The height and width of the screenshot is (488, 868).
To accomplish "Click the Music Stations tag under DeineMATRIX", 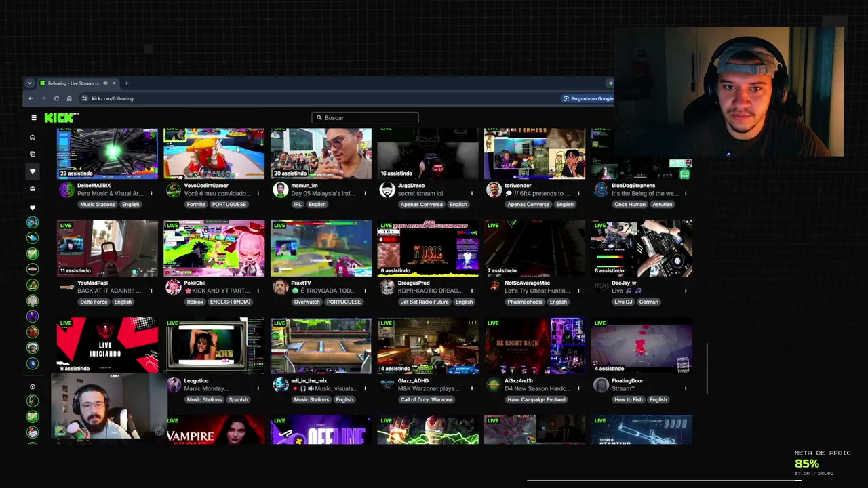I will 98,204.
